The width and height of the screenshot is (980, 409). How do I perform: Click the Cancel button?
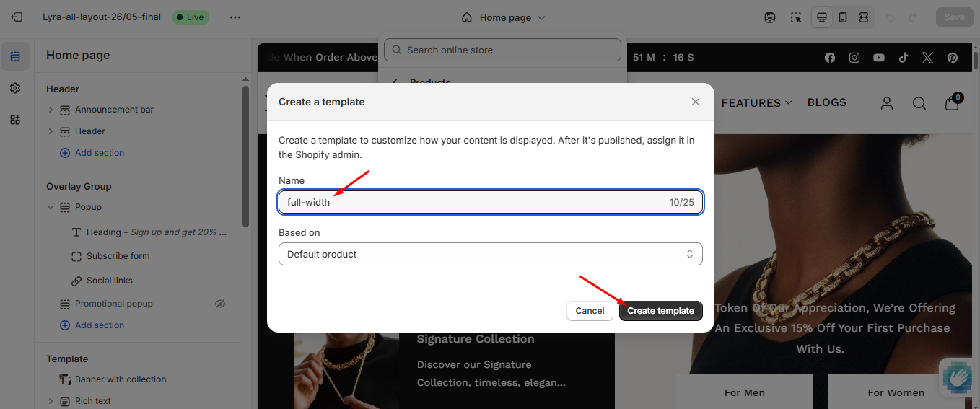(590, 311)
